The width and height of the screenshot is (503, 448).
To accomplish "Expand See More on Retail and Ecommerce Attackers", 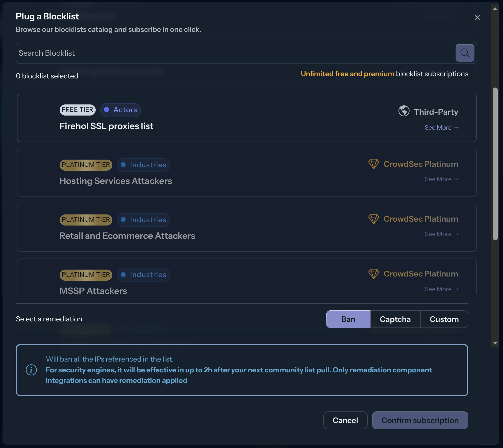I will [x=441, y=234].
